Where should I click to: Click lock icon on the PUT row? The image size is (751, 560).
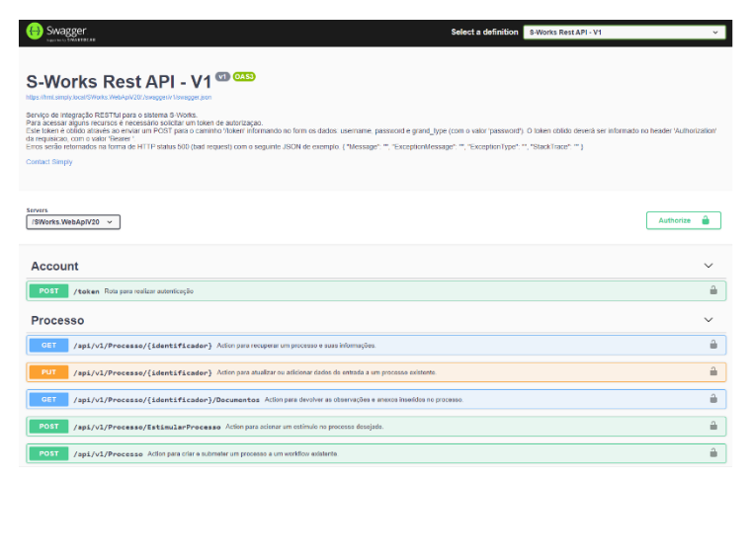(x=713, y=371)
